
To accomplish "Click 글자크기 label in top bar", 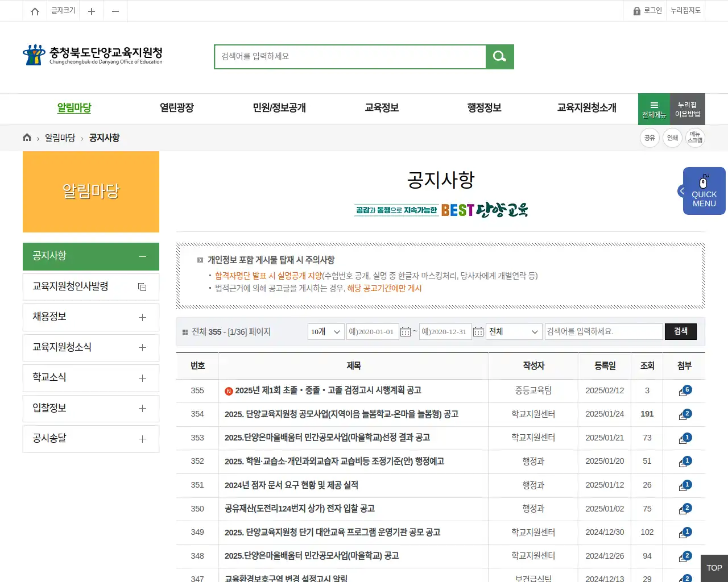I will coord(63,10).
